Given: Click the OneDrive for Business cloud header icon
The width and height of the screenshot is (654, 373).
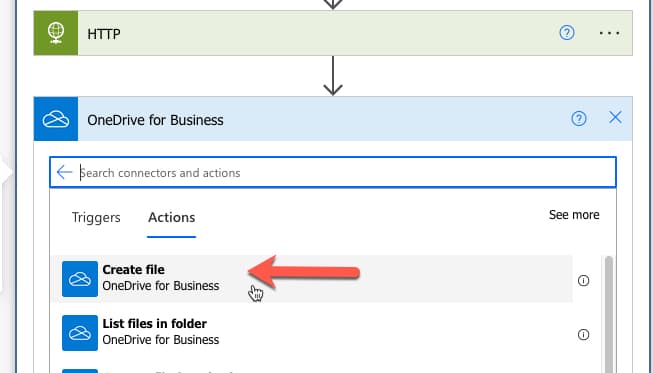Looking at the screenshot, I should coord(56,119).
